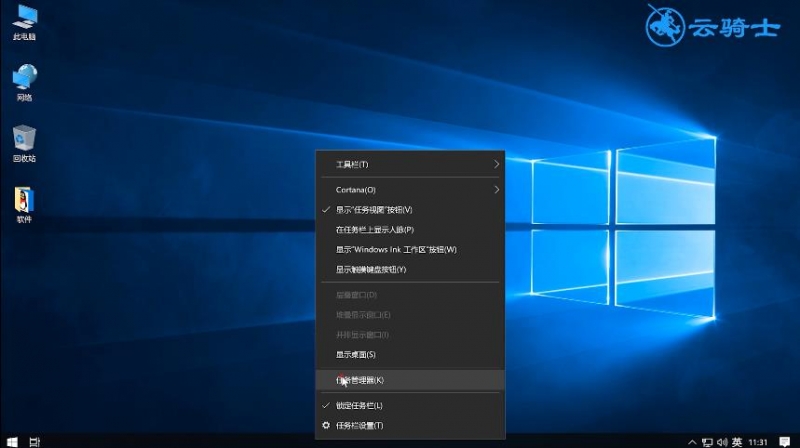Toggle 显示触摸键盘按钮(Y) option

(x=410, y=269)
